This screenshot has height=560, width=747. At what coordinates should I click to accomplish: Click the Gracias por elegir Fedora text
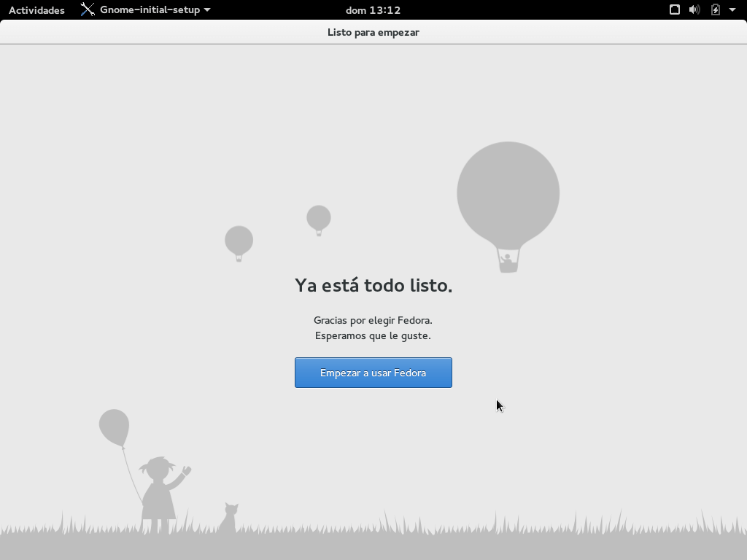(373, 320)
